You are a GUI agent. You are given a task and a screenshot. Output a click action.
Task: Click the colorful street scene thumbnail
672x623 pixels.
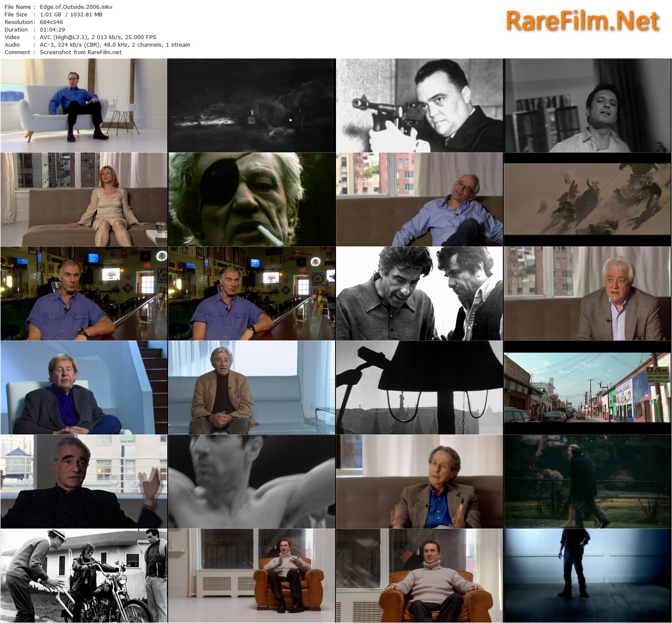[587, 387]
